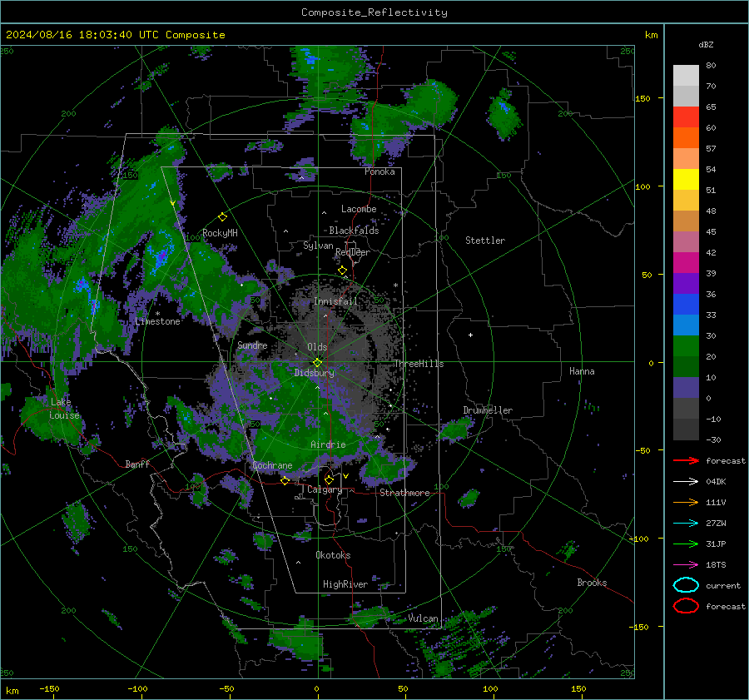The height and width of the screenshot is (700, 749).
Task: Click the Lacombe city label
Action: pos(359,209)
